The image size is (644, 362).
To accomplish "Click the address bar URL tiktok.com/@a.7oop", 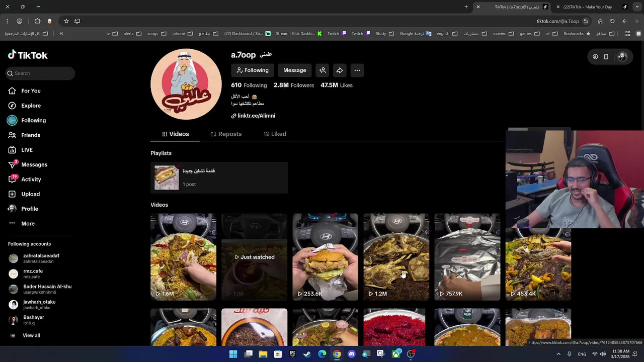I will [557, 21].
